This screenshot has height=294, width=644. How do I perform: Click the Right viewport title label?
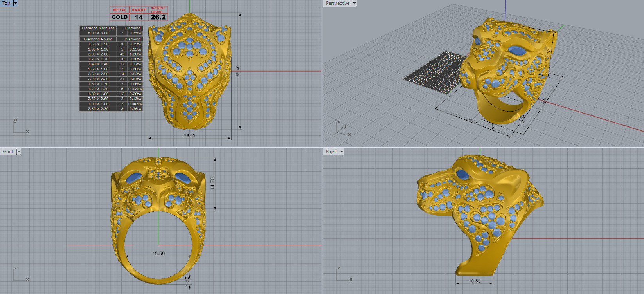(331, 152)
